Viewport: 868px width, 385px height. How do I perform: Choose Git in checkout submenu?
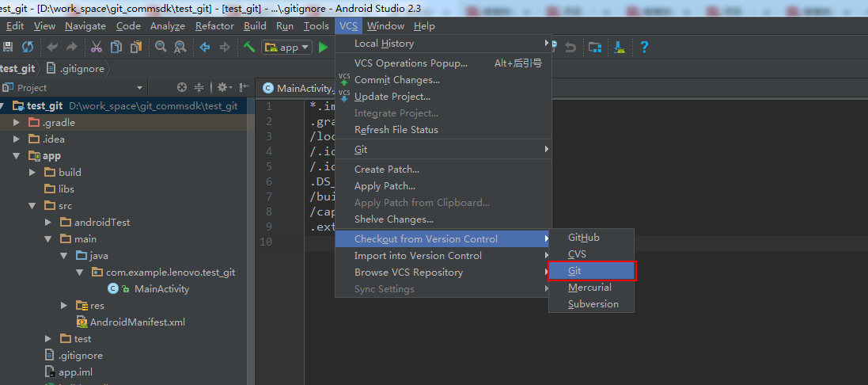click(x=591, y=271)
